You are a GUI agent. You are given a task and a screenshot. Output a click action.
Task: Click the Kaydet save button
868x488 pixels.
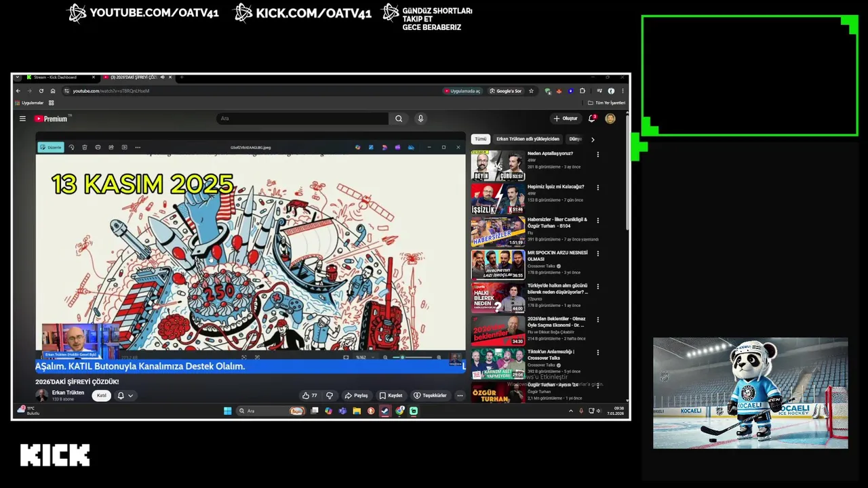391,395
